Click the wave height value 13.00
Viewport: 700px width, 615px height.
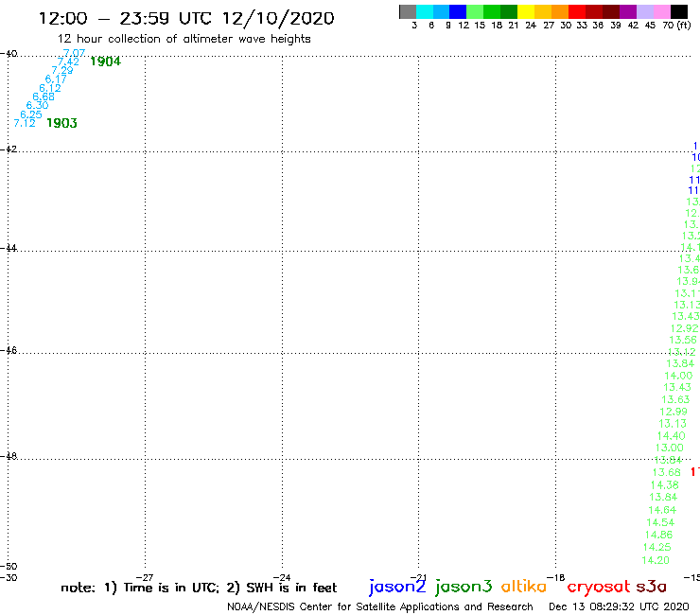[669, 448]
